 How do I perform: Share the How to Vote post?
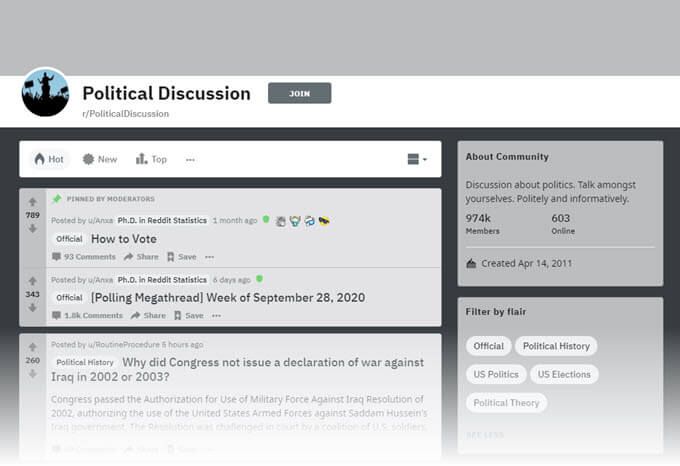141,257
